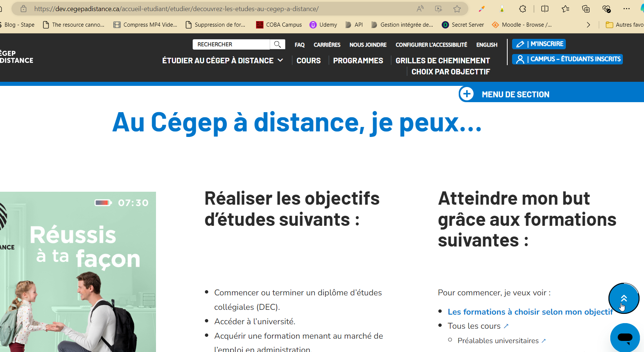Image resolution: width=644 pixels, height=352 pixels.
Task: Add page to favorites with star icon
Action: tap(457, 9)
